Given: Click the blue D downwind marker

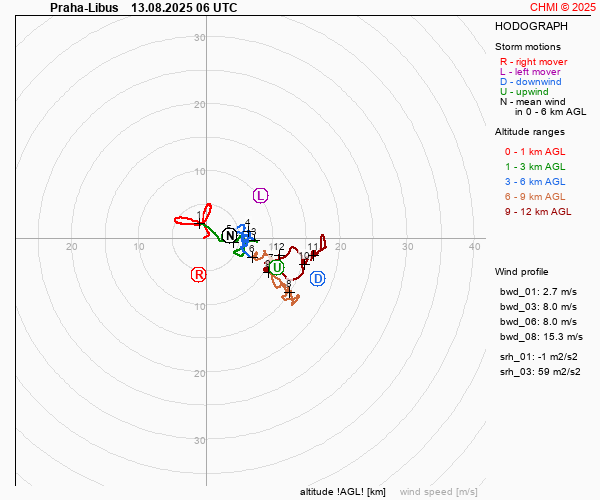Looking at the screenshot, I should (318, 279).
